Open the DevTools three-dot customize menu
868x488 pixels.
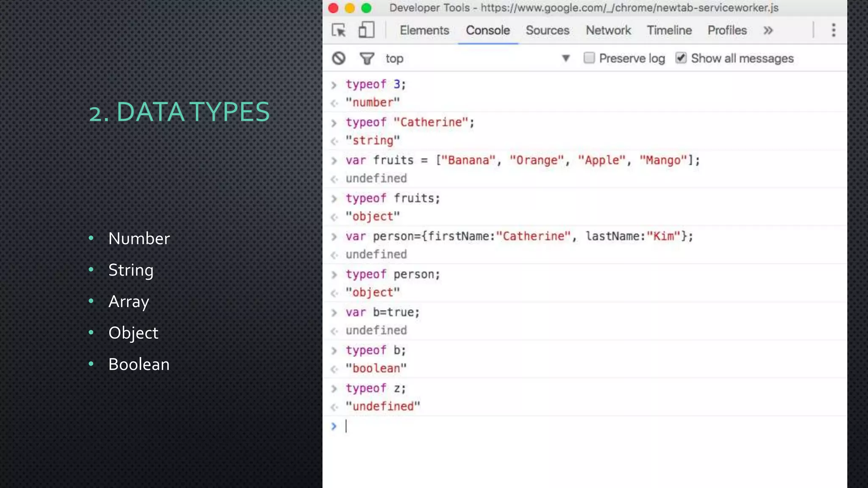[833, 30]
